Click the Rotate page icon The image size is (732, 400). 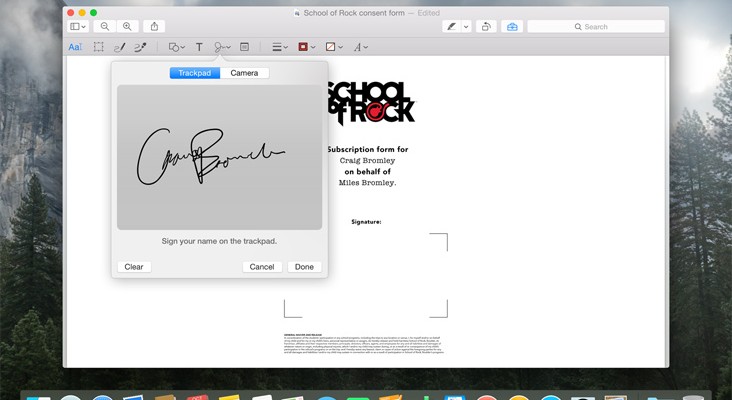coord(486,26)
